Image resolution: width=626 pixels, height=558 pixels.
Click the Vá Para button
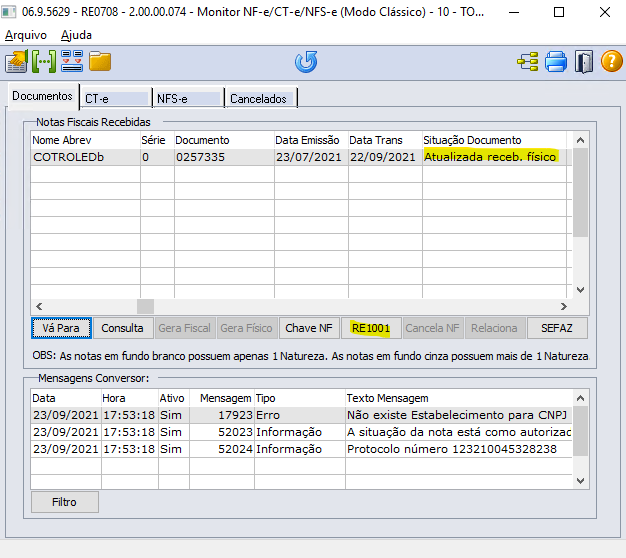point(61,328)
